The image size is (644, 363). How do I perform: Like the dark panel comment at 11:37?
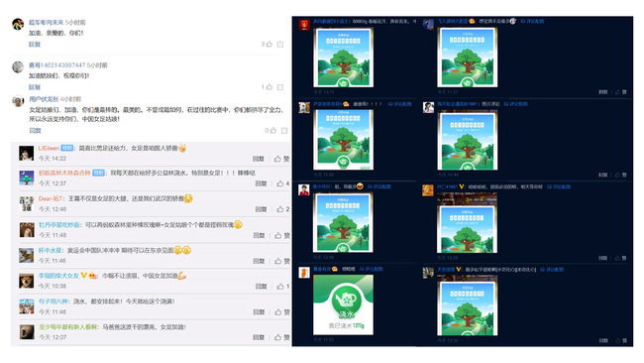617,92
